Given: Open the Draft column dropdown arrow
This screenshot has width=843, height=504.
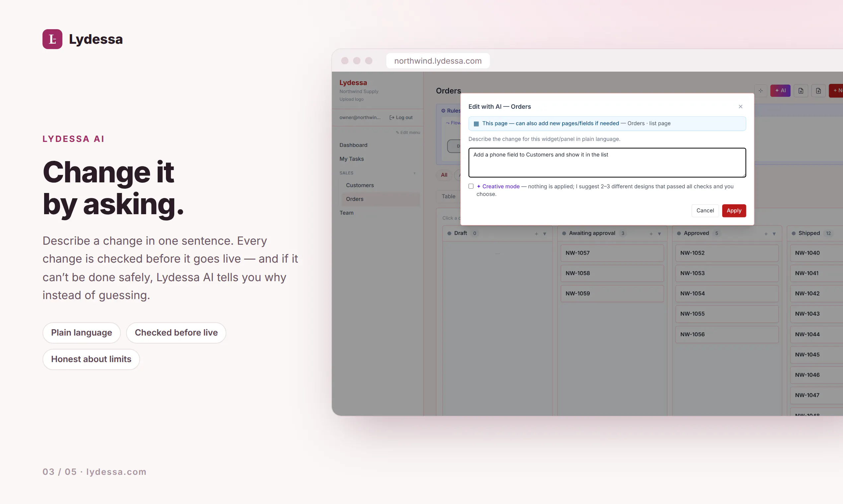Looking at the screenshot, I should (545, 234).
